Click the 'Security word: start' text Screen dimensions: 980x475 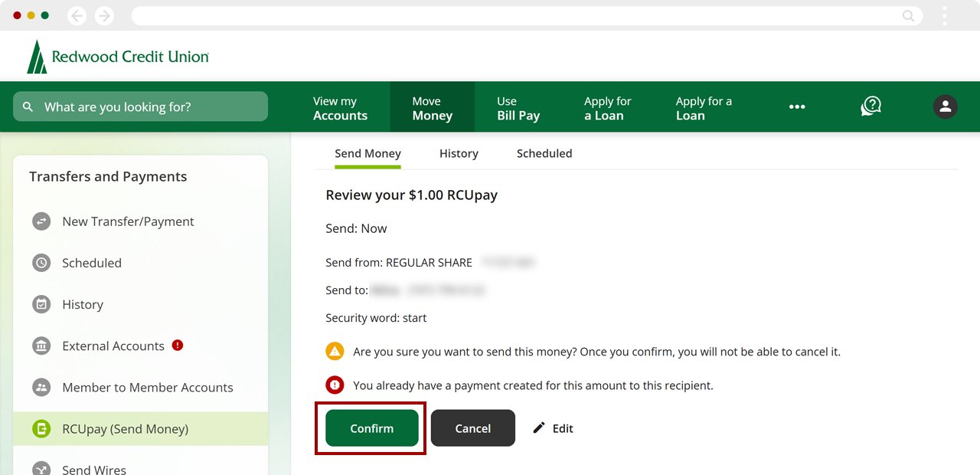[376, 317]
